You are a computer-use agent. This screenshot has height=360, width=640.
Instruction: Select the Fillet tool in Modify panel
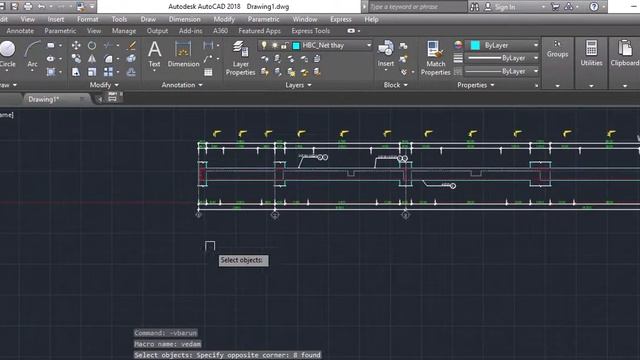108,59
